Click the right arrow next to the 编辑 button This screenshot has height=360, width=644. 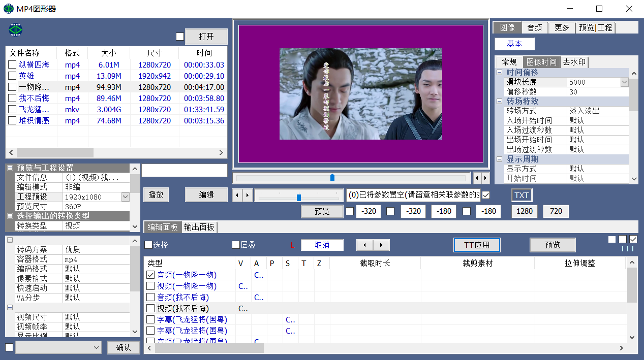(x=247, y=195)
